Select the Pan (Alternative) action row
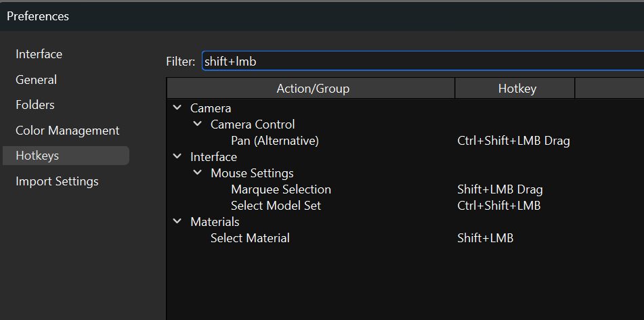Image resolution: width=644 pixels, height=320 pixels. (274, 141)
